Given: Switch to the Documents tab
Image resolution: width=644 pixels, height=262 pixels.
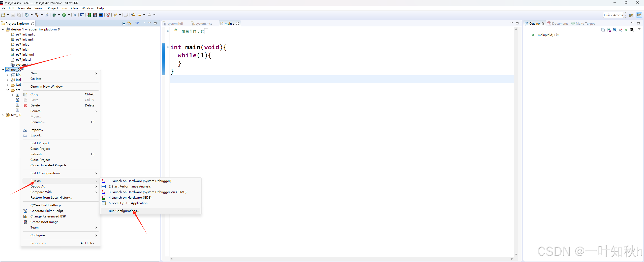Looking at the screenshot, I should [x=558, y=23].
